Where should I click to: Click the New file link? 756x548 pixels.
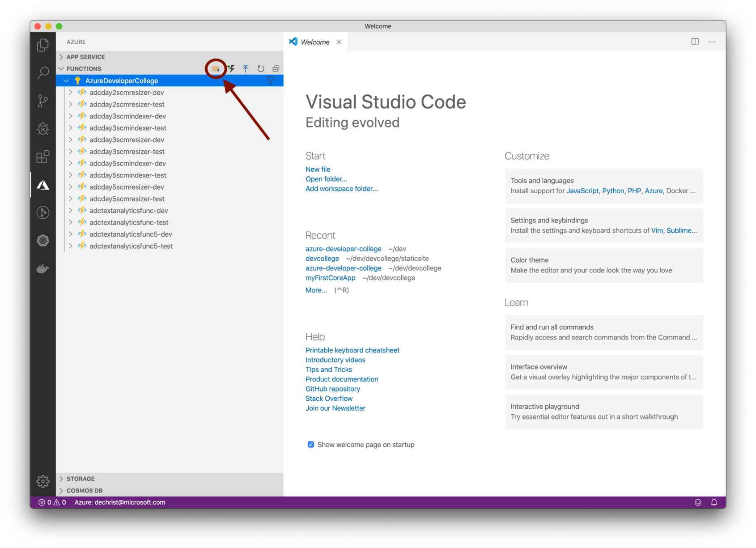318,169
